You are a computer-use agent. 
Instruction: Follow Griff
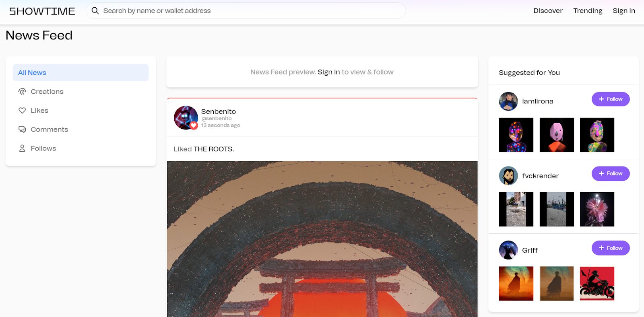[611, 248]
